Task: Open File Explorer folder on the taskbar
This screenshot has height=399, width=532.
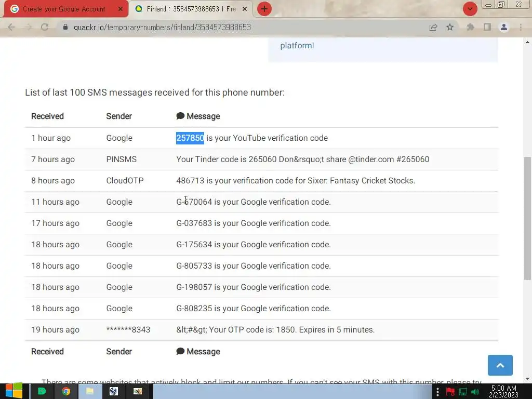Action: (89, 391)
